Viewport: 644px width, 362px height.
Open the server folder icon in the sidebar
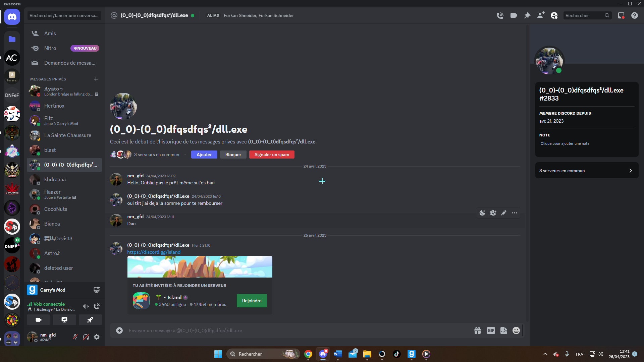(x=12, y=39)
